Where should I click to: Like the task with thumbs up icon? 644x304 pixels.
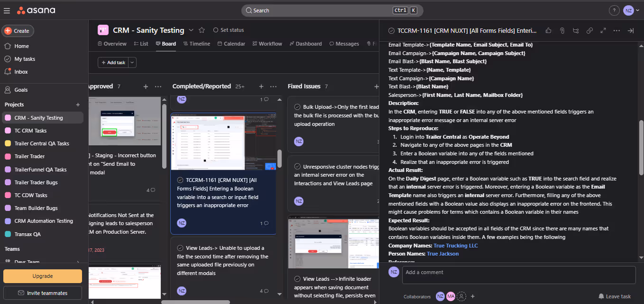549,30
